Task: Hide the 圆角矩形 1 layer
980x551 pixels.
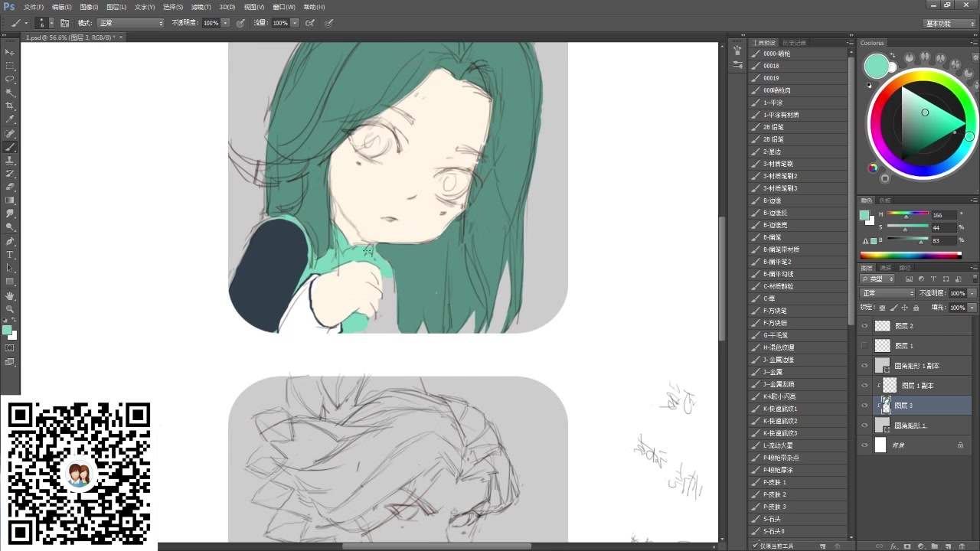Action: coord(864,425)
